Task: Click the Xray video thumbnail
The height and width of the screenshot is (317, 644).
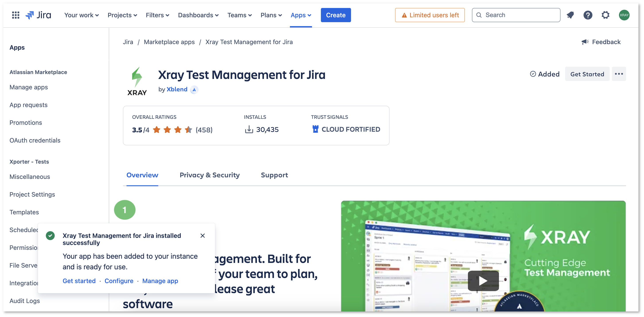Action: coord(483,256)
